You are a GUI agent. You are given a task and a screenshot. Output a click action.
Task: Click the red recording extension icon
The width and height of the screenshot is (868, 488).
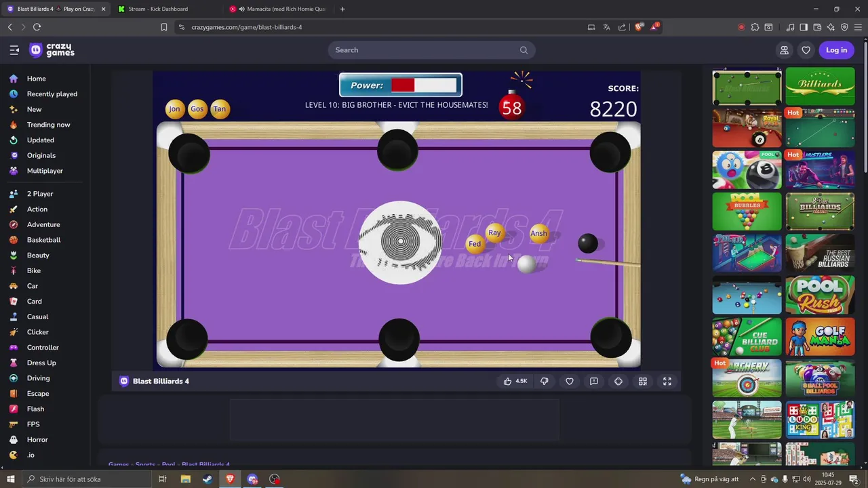point(741,27)
